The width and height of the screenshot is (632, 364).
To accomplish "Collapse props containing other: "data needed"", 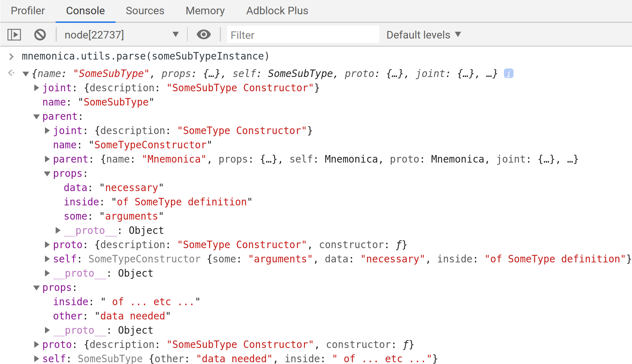I will click(x=36, y=288).
